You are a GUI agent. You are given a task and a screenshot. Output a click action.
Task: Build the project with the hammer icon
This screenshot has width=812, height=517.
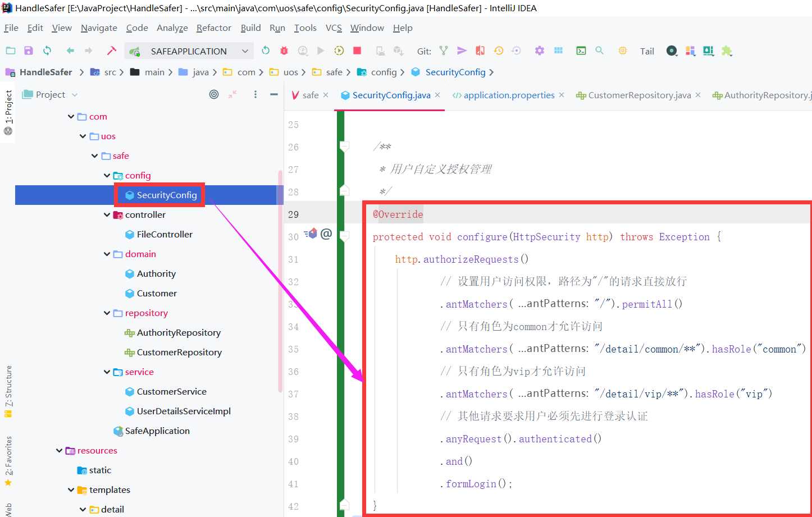(111, 51)
